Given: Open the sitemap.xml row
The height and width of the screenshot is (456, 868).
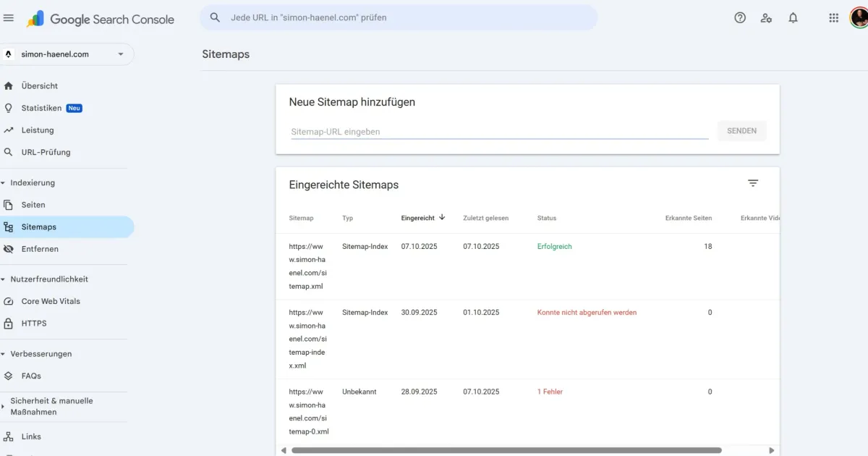Looking at the screenshot, I should [528, 266].
